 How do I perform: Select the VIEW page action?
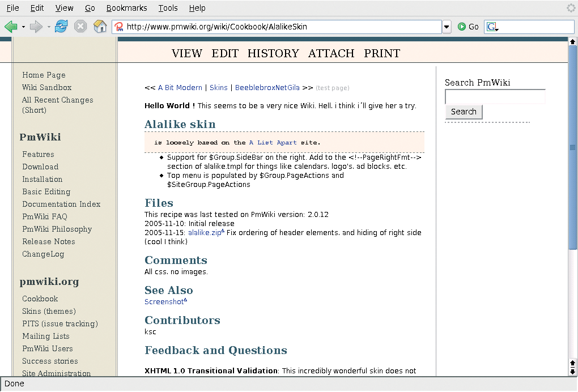(x=187, y=53)
